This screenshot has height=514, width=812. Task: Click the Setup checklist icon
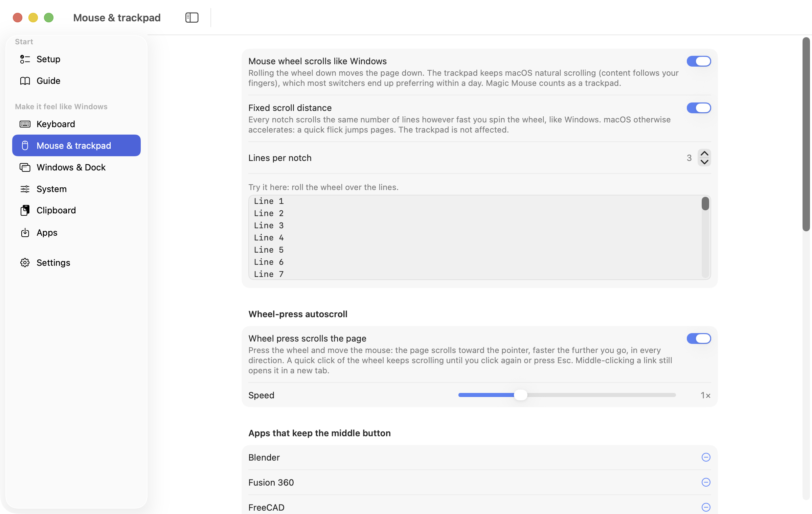click(25, 59)
